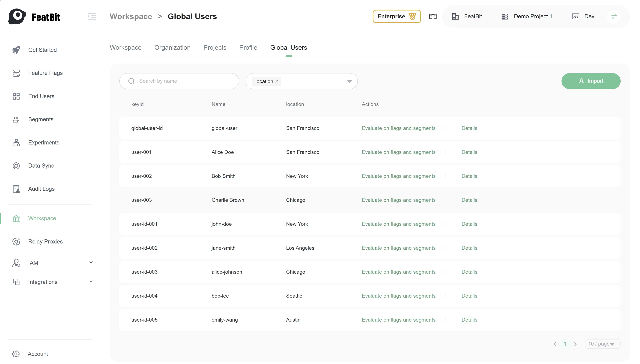
Task: Expand the IAM menu chevron
Action: tap(91, 262)
